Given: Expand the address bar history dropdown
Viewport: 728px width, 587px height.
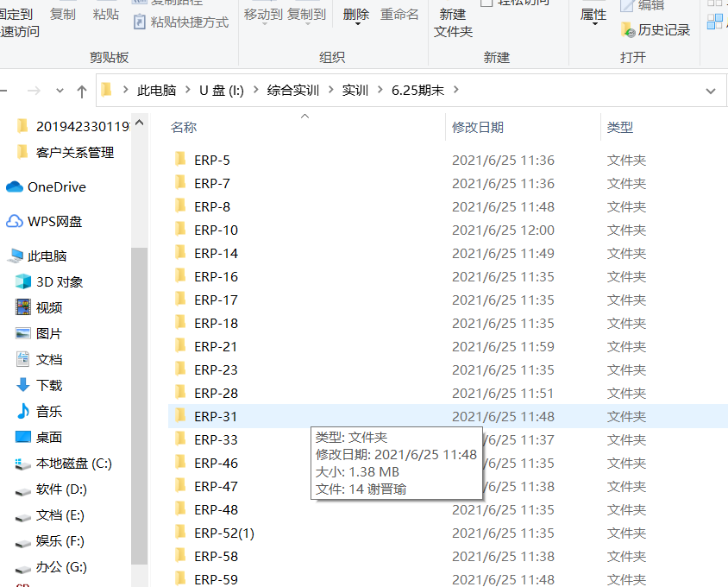Looking at the screenshot, I should point(710,91).
